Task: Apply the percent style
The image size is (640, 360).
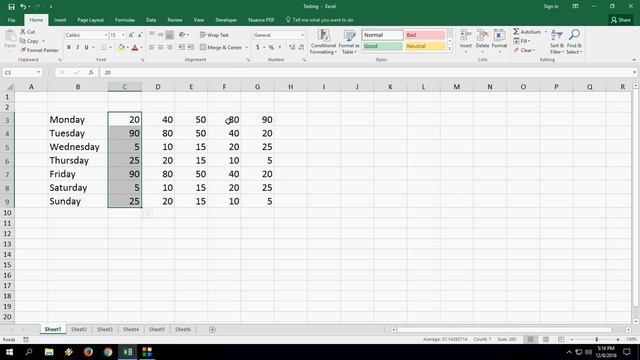Action: pyautogui.click(x=271, y=47)
